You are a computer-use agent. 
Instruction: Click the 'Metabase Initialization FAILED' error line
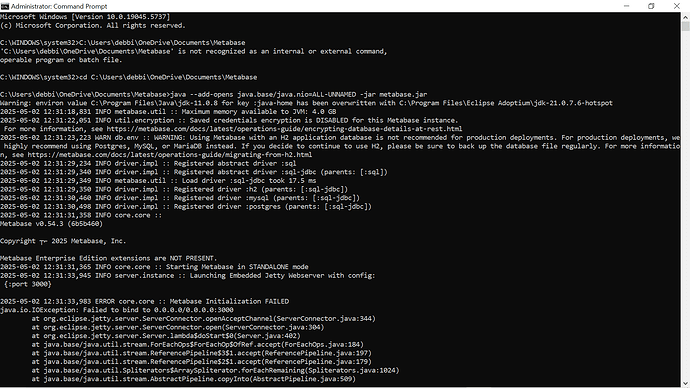click(144, 301)
